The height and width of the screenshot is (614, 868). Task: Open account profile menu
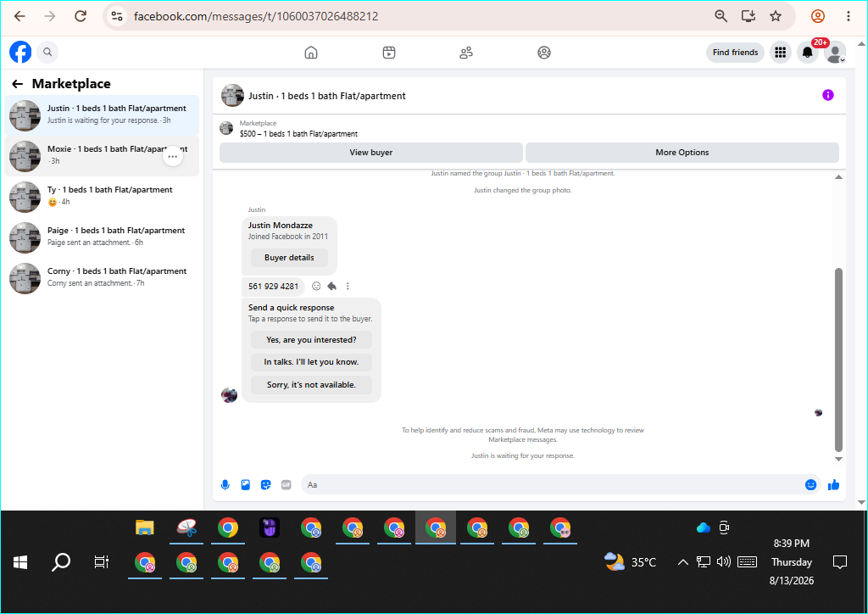pos(835,52)
